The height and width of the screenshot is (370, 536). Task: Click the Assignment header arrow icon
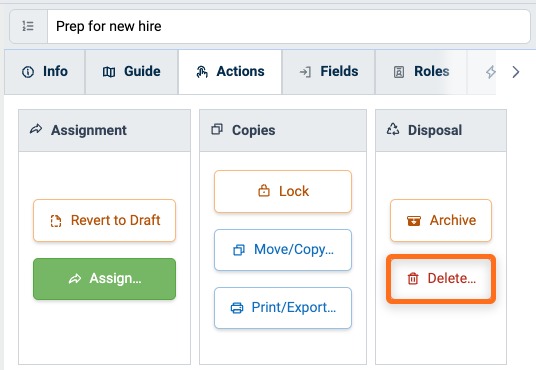pos(36,130)
